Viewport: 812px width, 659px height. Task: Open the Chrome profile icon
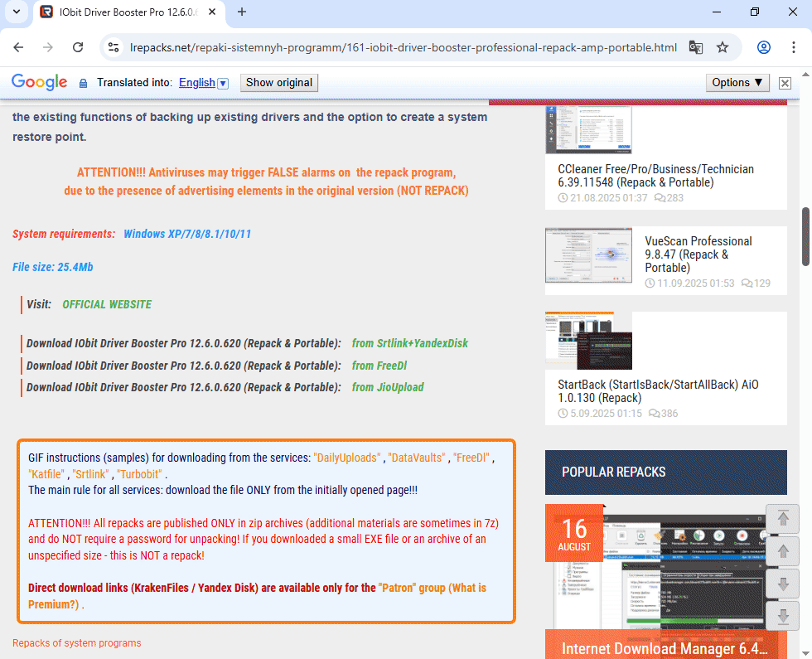coord(763,48)
